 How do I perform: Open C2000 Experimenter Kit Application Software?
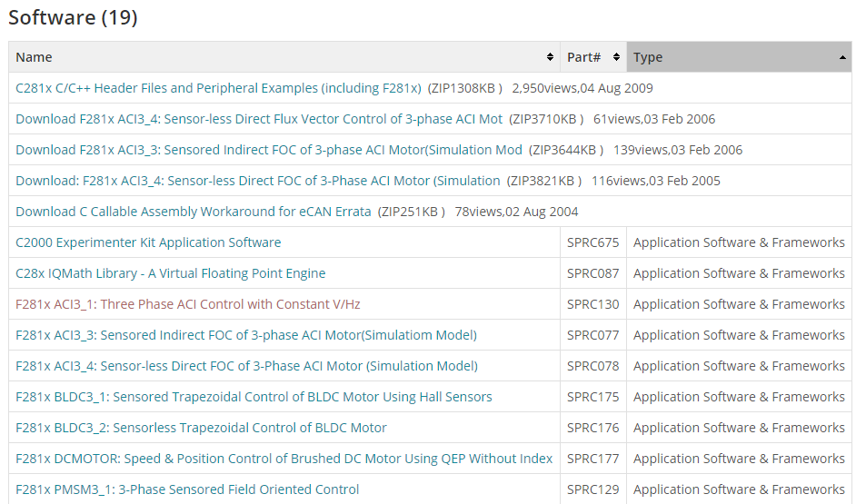point(148,242)
